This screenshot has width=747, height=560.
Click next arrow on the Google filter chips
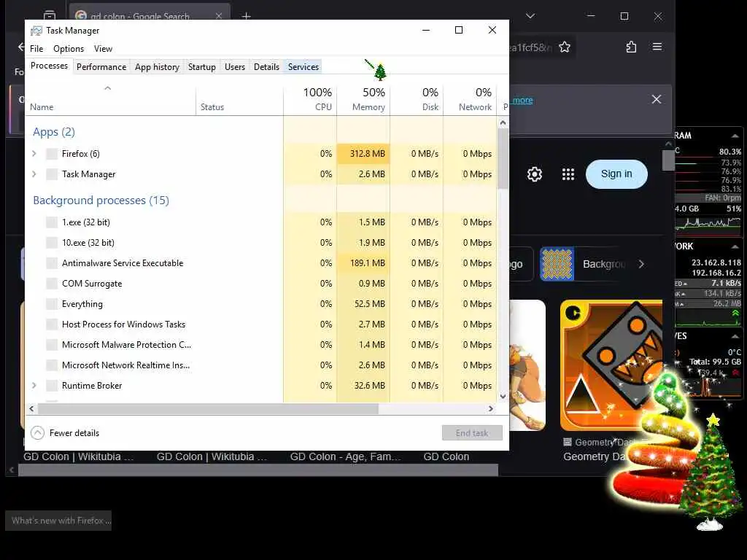642,264
